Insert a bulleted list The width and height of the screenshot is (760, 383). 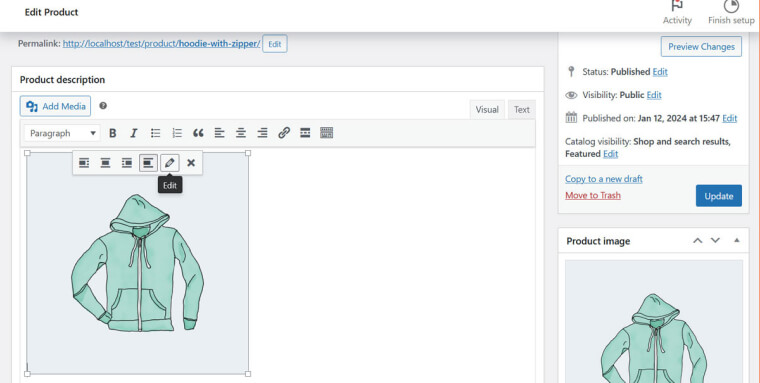pos(155,133)
